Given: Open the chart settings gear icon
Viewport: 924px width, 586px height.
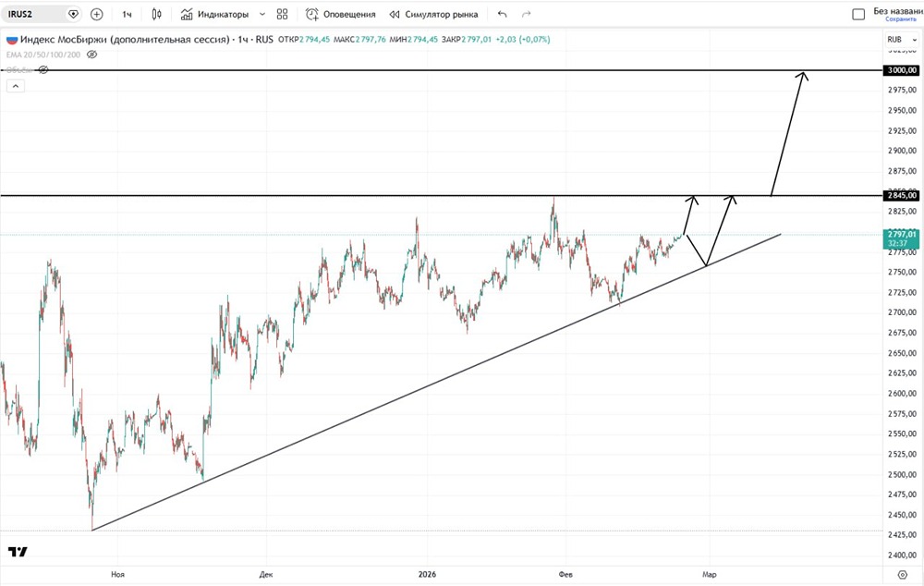Looking at the screenshot, I should (902, 574).
